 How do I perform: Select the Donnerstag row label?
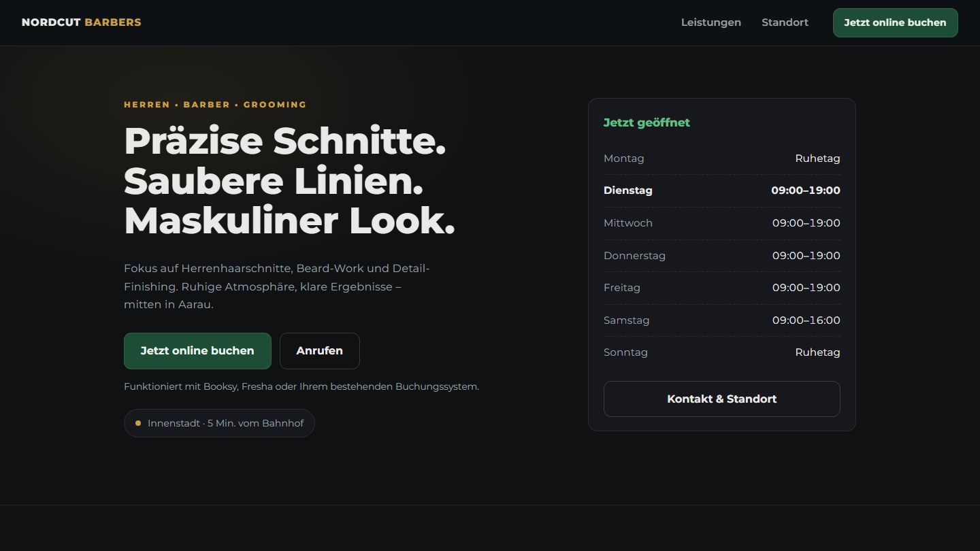pyautogui.click(x=634, y=256)
